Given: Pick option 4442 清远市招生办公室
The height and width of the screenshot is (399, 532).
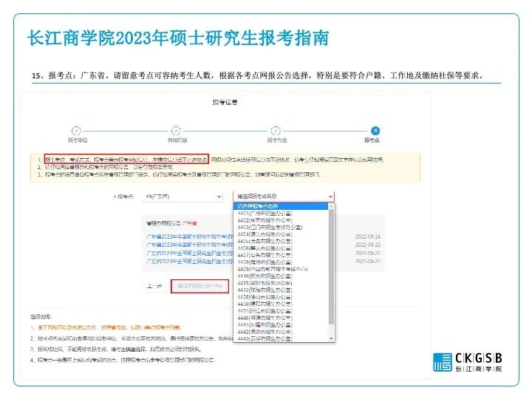Looking at the screenshot, I should [265, 332].
